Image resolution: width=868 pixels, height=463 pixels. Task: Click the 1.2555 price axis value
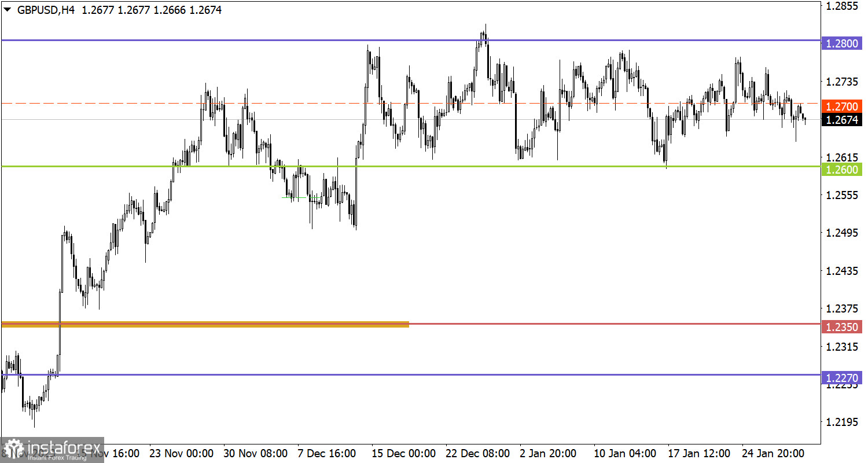(842, 195)
